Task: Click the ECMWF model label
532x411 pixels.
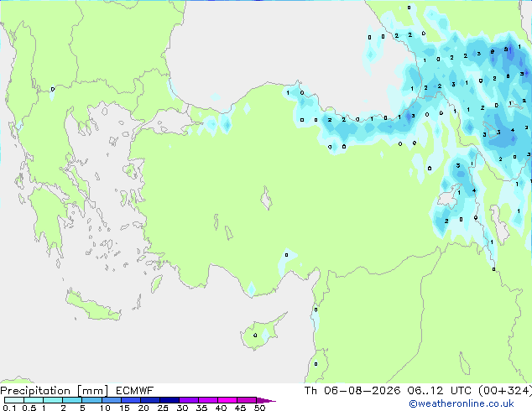Action: click(135, 391)
